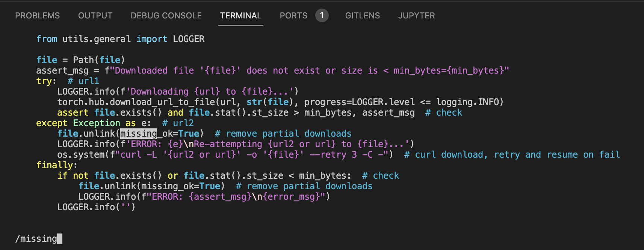Screen dimensions: 644x250
Task: Click the "# url2" comment
Action: click(x=178, y=123)
